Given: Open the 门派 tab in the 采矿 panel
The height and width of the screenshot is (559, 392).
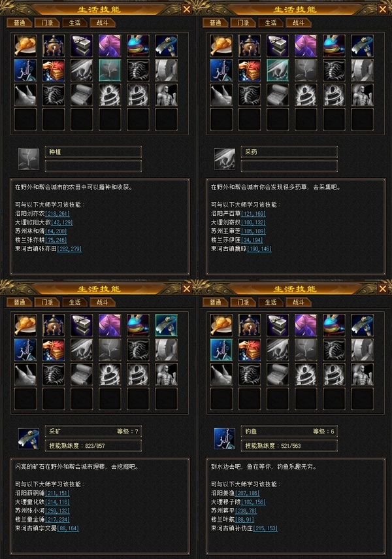Looking at the screenshot, I should [47, 302].
